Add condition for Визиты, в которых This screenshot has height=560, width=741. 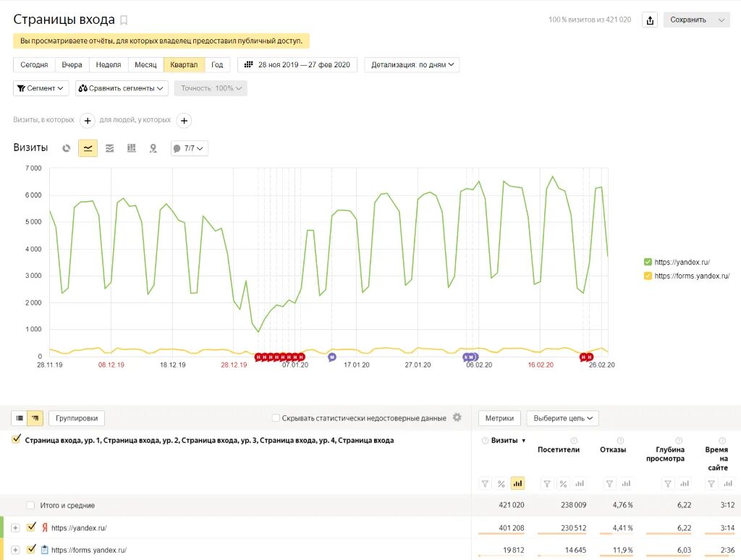(88, 121)
